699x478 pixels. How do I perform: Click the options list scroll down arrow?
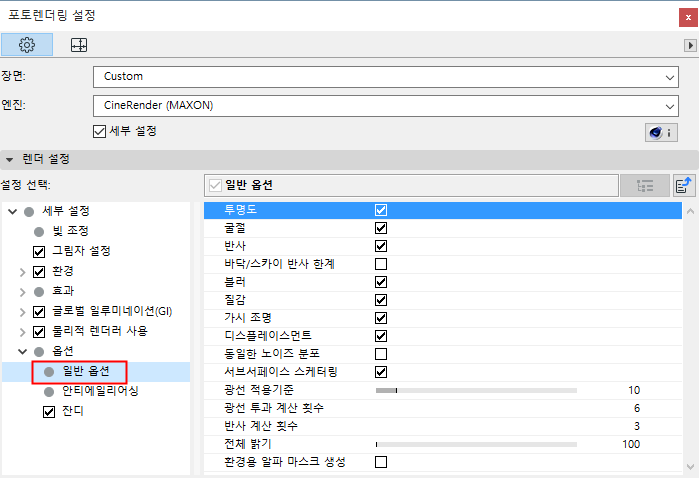[x=690, y=467]
